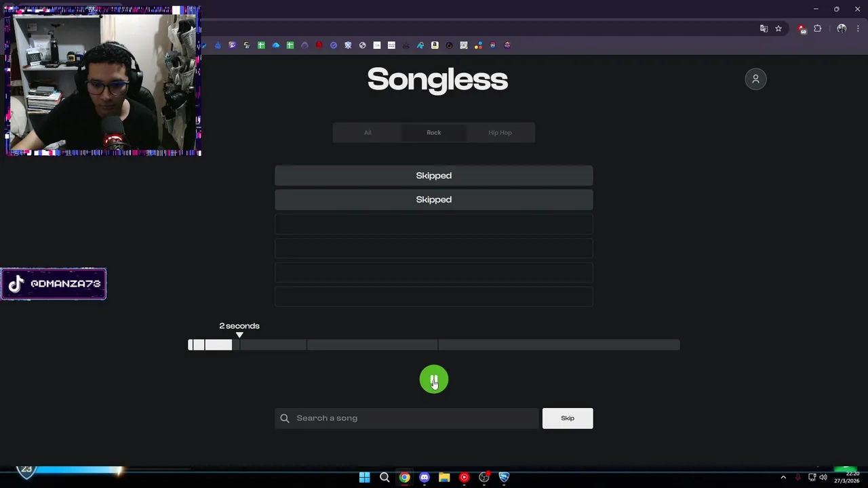Select the Rock genre tab
Screen dimensions: 868x488
[434, 133]
